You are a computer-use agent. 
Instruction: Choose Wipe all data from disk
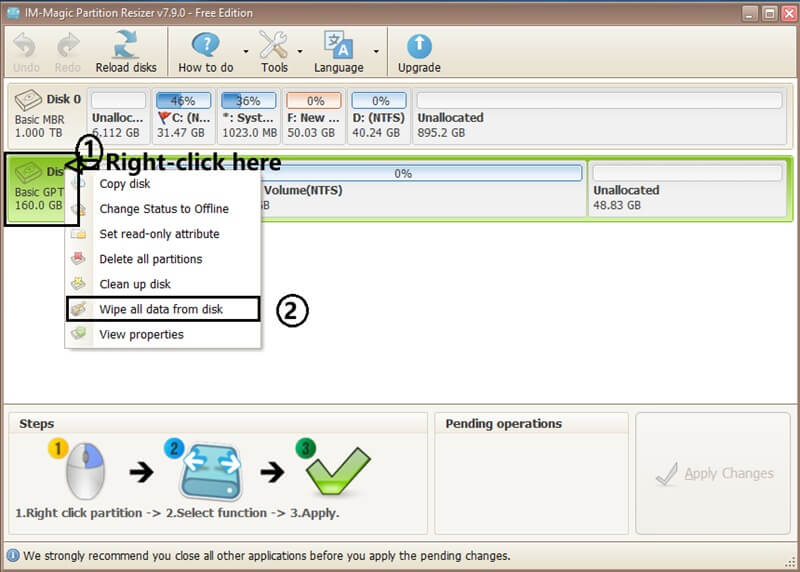(x=163, y=309)
